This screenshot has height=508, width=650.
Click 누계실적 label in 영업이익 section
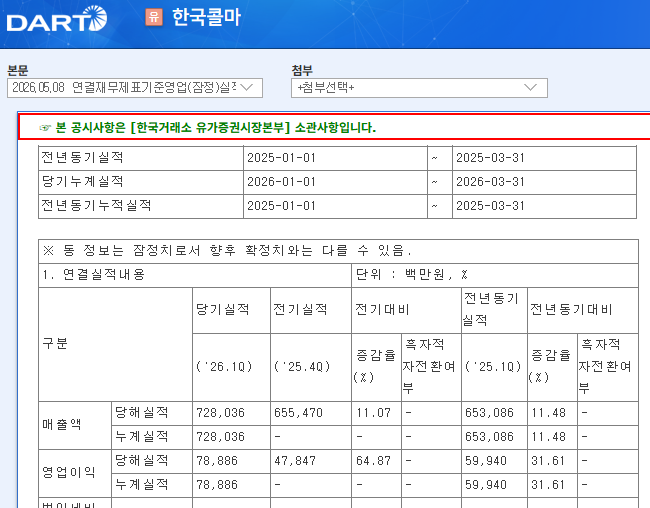click(x=142, y=485)
